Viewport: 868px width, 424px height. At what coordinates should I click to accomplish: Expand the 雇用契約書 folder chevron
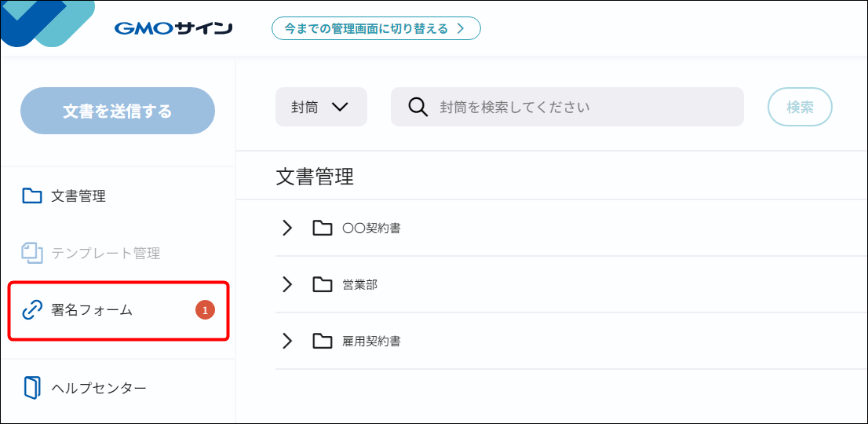coord(287,341)
